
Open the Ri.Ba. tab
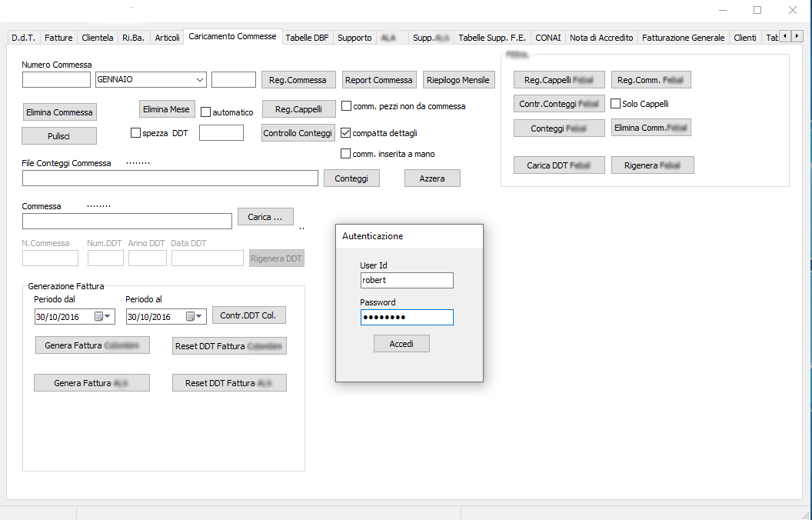pyautogui.click(x=134, y=38)
